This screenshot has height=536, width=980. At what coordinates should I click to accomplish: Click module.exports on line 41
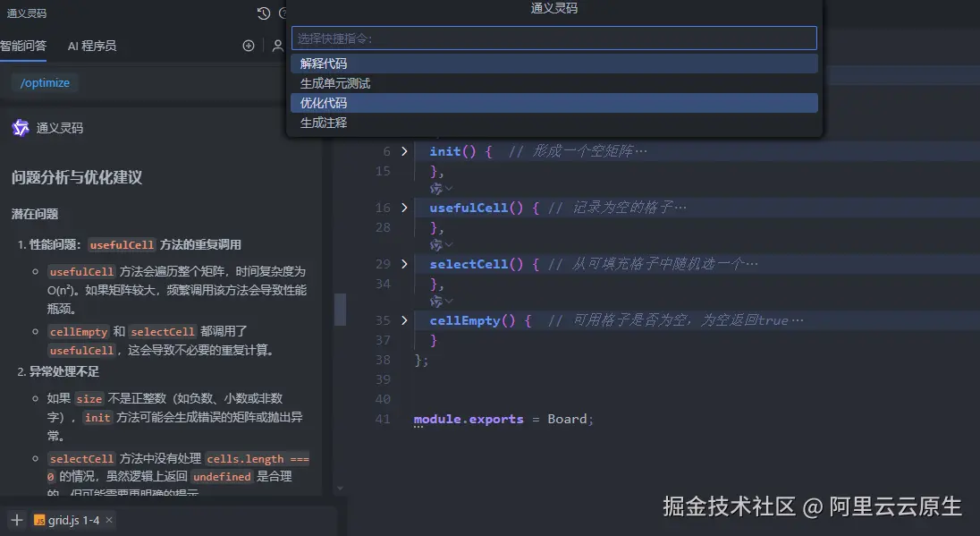point(469,419)
